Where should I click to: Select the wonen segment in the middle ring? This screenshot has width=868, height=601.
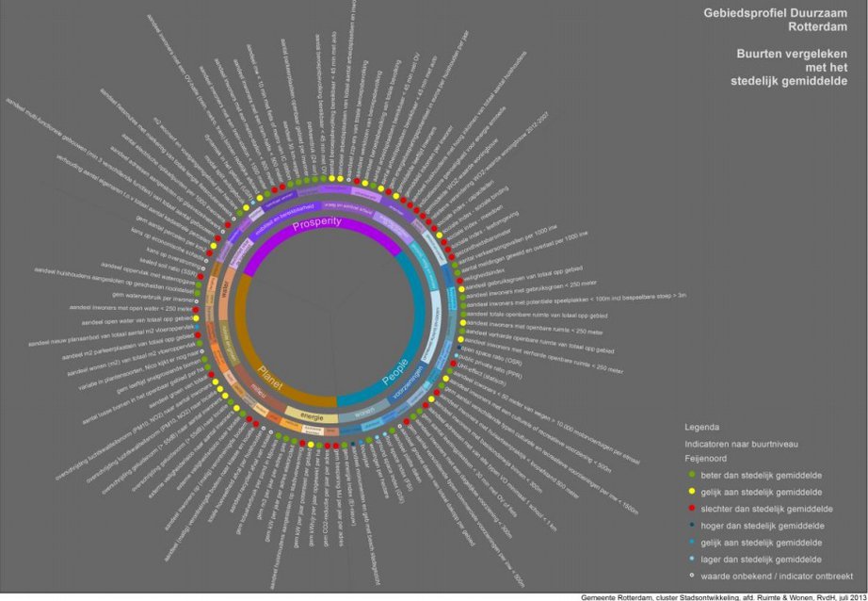tap(365, 413)
